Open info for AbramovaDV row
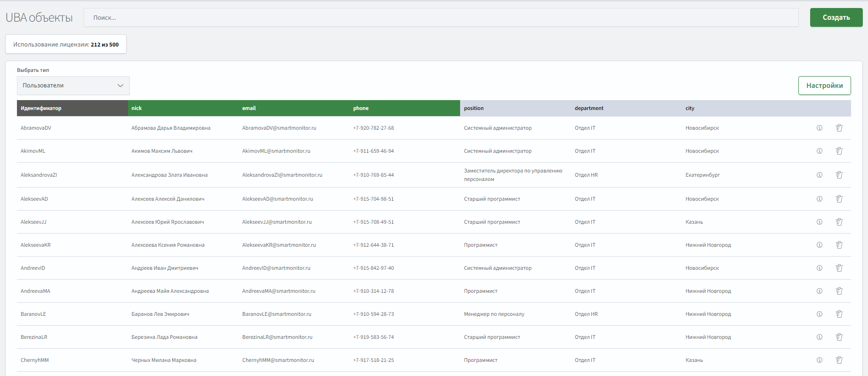868x376 pixels. 820,128
